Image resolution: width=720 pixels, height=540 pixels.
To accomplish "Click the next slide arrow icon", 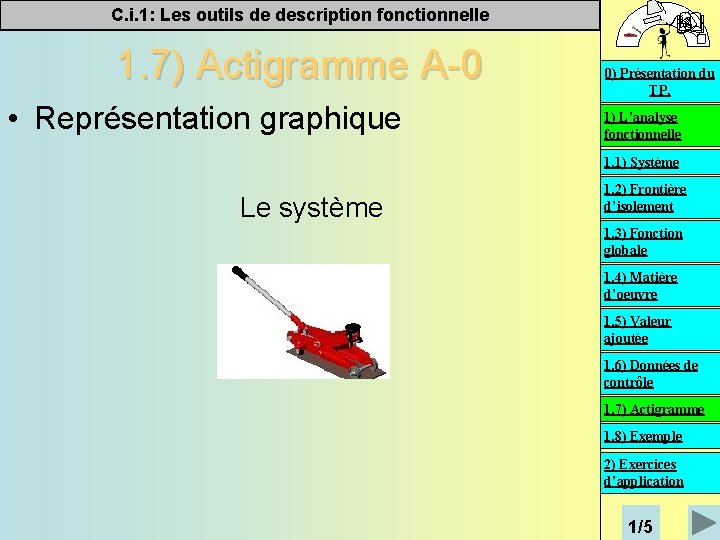I will pyautogui.click(x=703, y=522).
